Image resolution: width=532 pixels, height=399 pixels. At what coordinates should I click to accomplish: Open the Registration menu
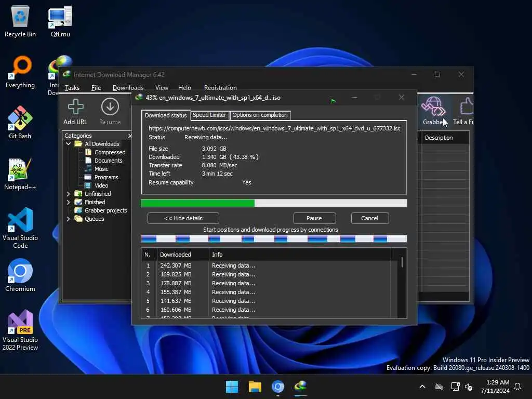point(220,87)
